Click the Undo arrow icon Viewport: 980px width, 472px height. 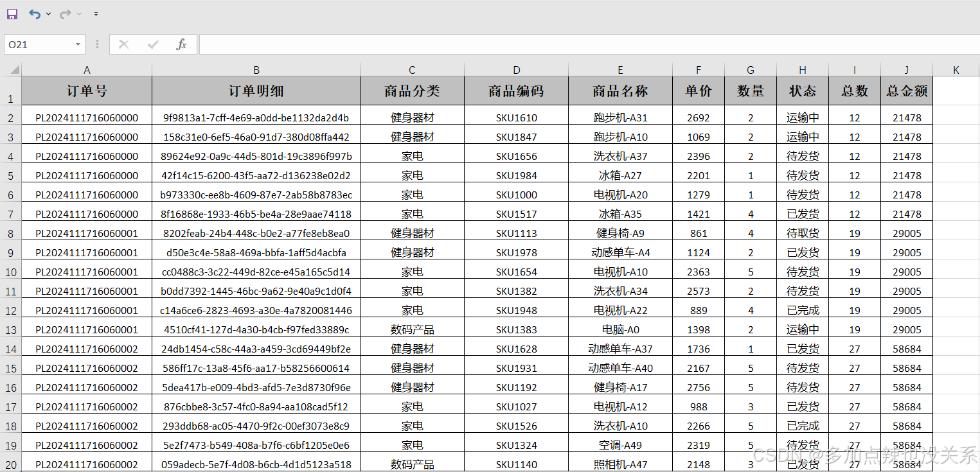[35, 13]
